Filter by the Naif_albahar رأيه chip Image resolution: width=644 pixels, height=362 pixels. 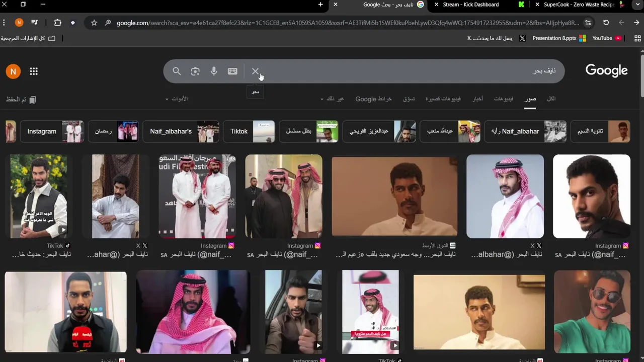(525, 131)
